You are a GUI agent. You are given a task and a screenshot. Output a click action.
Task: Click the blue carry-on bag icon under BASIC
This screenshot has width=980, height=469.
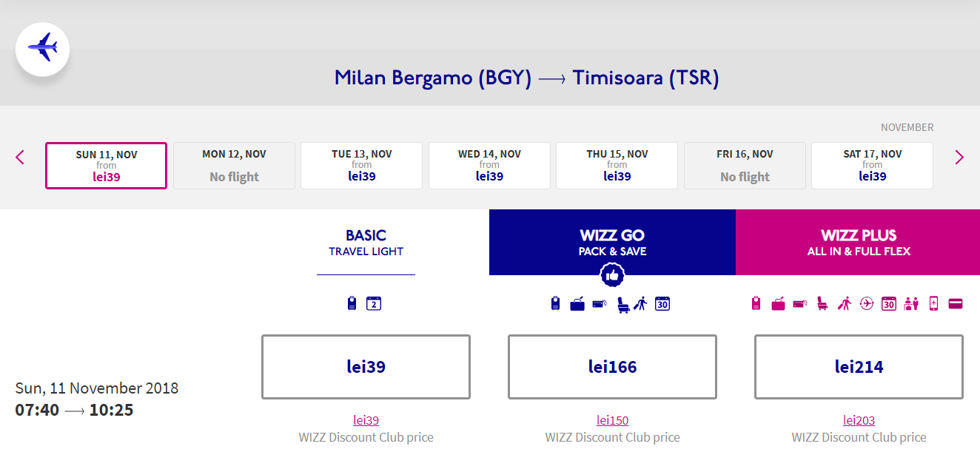[352, 303]
